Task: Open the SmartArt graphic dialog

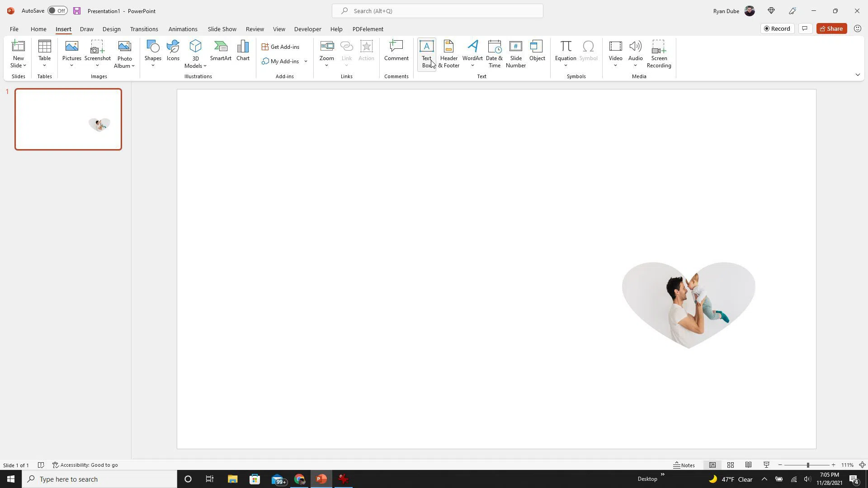Action: [221, 51]
